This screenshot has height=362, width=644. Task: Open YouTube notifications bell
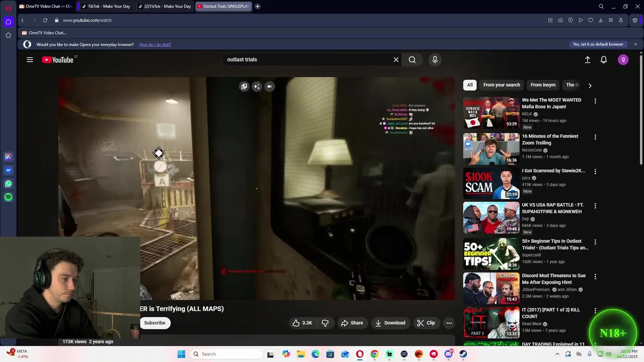pyautogui.click(x=604, y=60)
